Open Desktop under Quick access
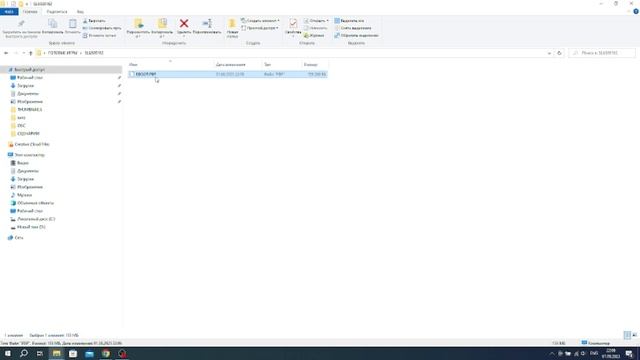The image size is (640, 360). tap(30, 78)
